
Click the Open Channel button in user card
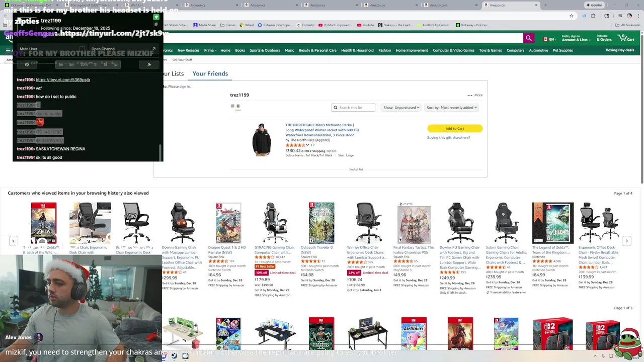coord(124,49)
